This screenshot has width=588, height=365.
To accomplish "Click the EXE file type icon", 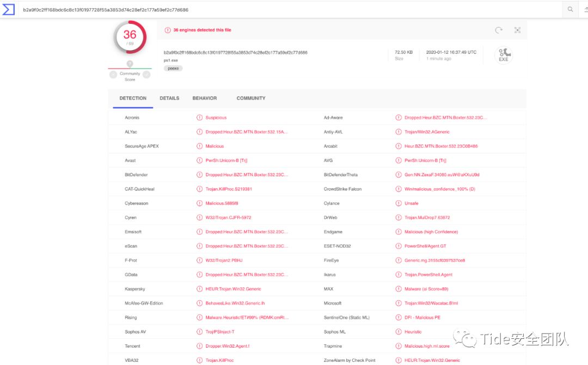I will [x=504, y=55].
